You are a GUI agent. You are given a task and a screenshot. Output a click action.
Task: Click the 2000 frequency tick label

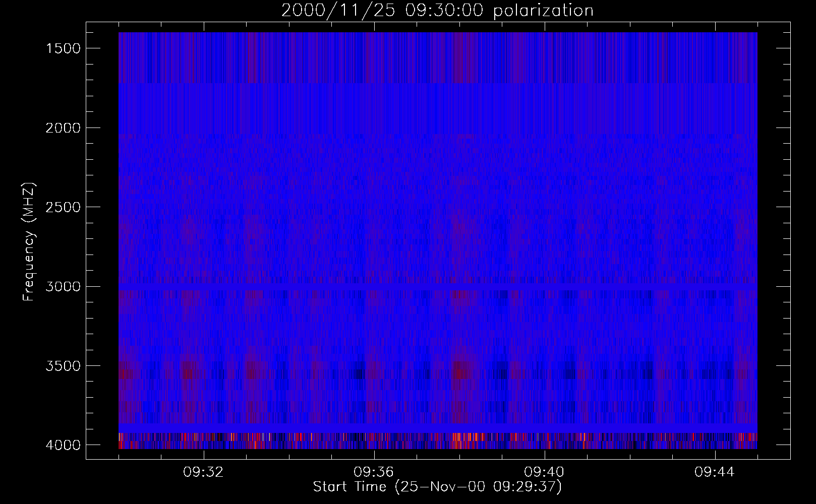pos(63,128)
